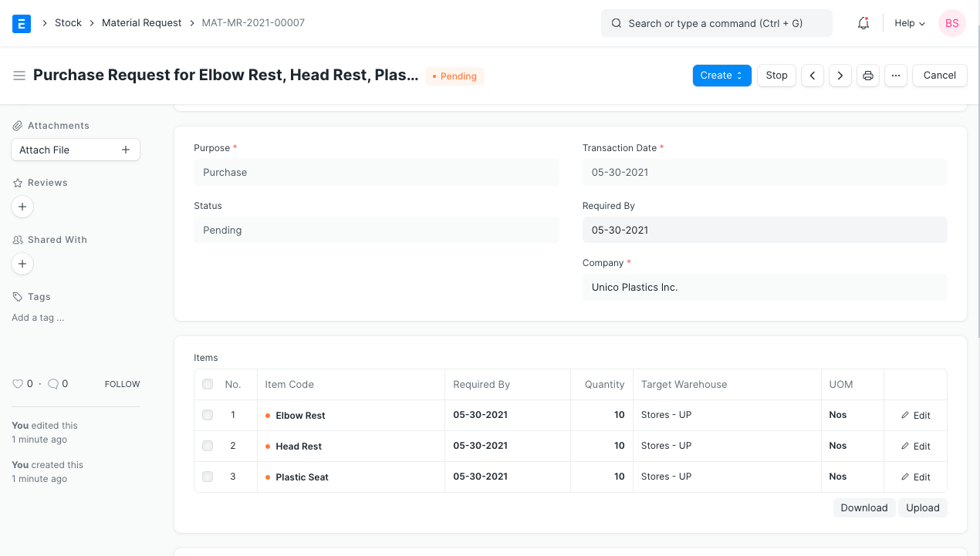Click Edit on Plastic Seat row

915,477
